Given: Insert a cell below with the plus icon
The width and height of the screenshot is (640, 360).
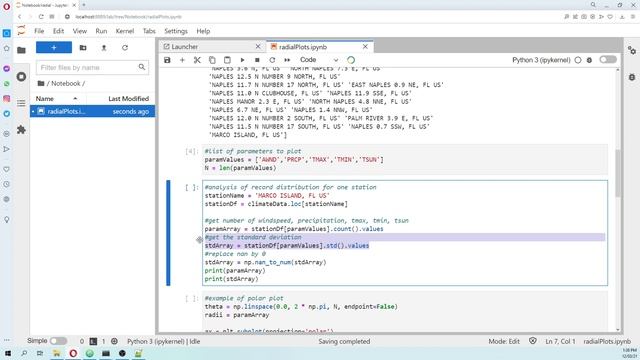Looking at the screenshot, I should [x=182, y=60].
